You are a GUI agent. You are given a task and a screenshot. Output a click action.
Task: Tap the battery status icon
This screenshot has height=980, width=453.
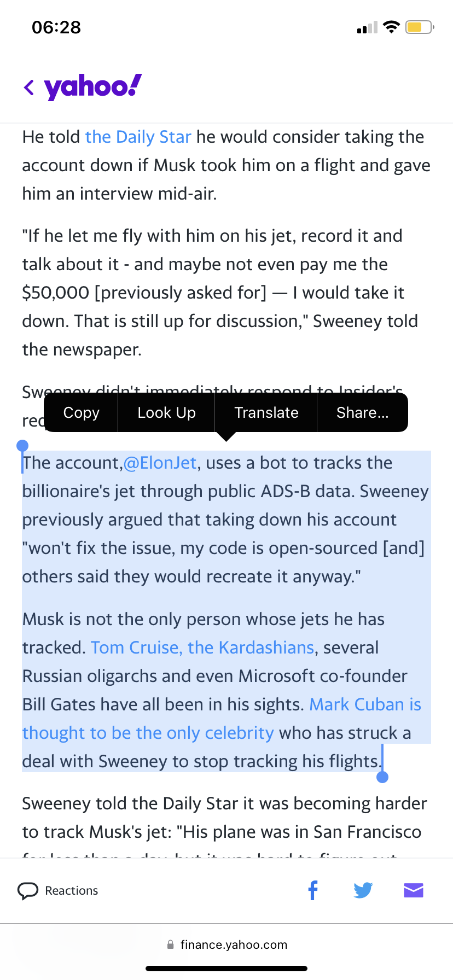419,27
